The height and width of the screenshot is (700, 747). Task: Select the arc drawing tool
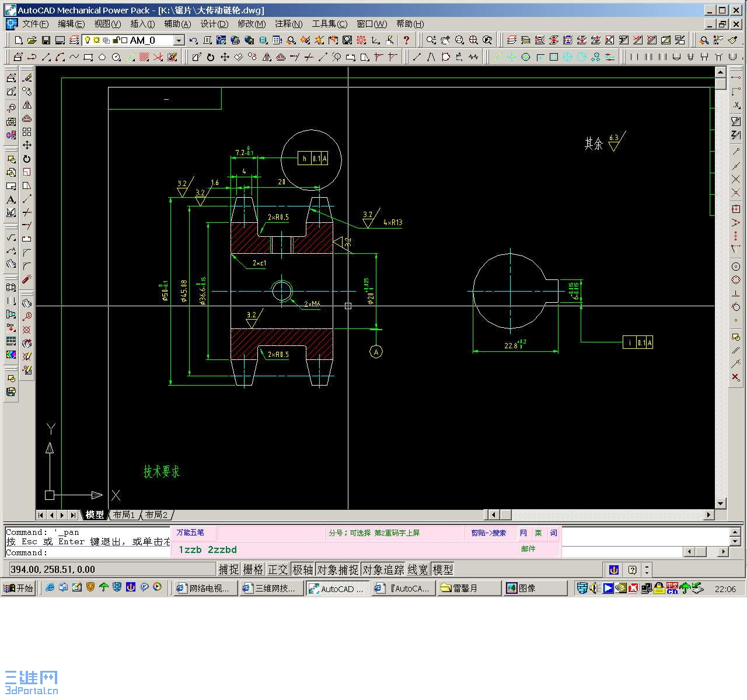pos(60,57)
